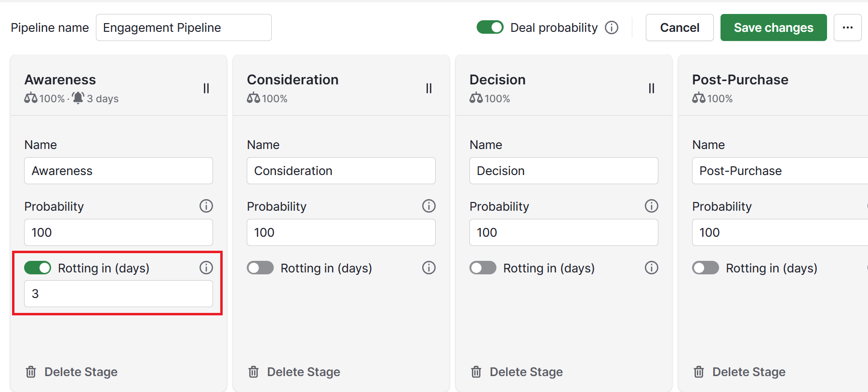Image resolution: width=868 pixels, height=392 pixels.
Task: Click Consideration Probability input field
Action: click(x=341, y=232)
